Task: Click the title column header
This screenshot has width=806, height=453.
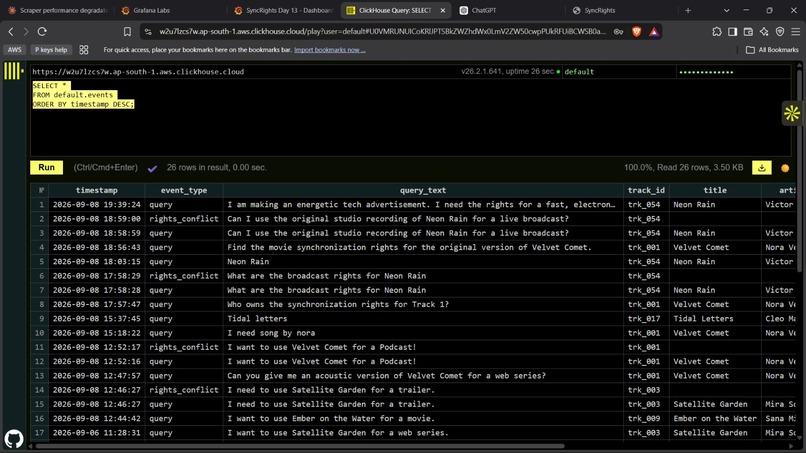Action: [715, 190]
